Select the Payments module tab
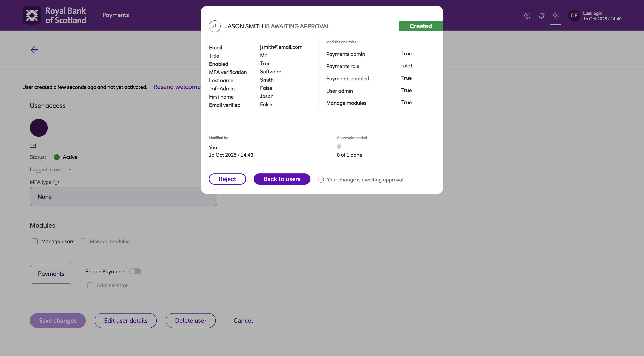The width and height of the screenshot is (644, 356). [51, 274]
